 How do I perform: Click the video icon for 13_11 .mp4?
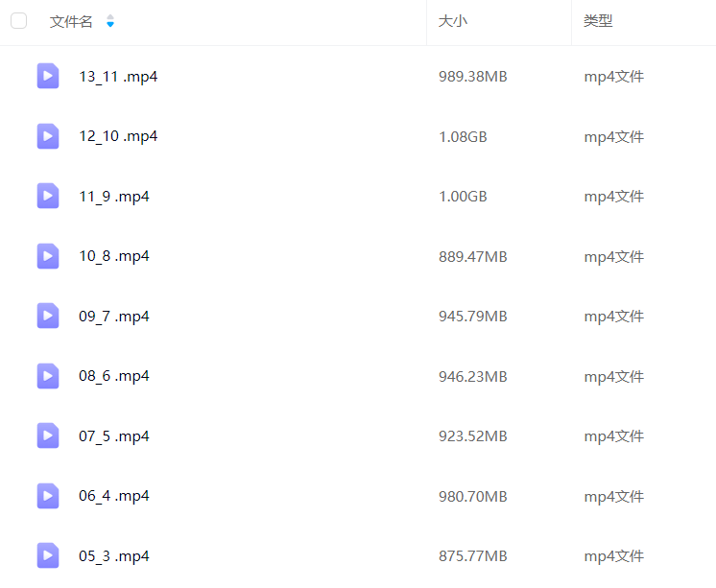click(48, 76)
